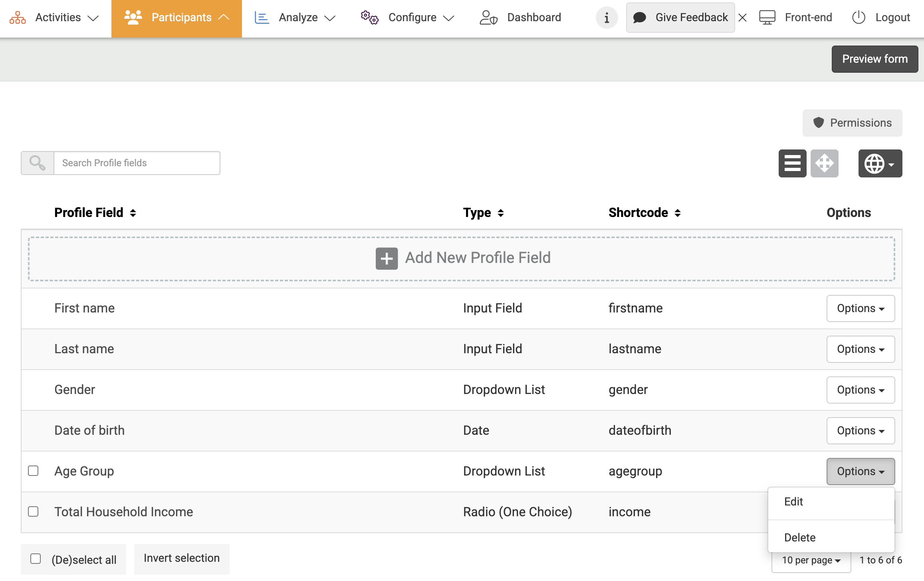This screenshot has height=581, width=924.
Task: Activate the drag reorder arrows icon
Action: coord(824,163)
